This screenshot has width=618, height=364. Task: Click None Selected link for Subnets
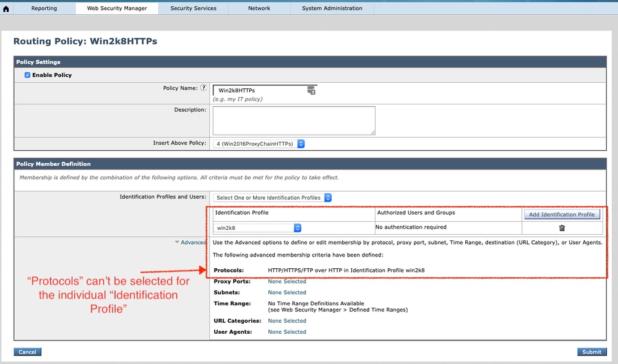pos(287,292)
